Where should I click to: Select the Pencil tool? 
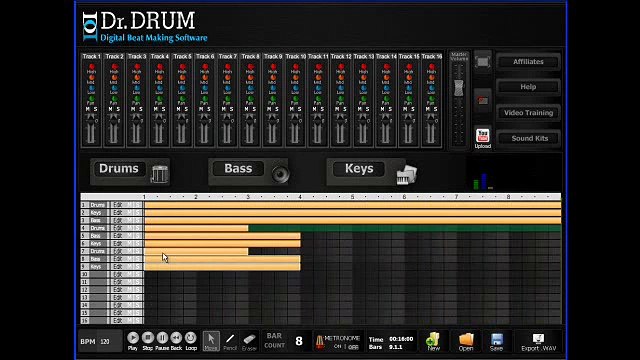point(230,341)
